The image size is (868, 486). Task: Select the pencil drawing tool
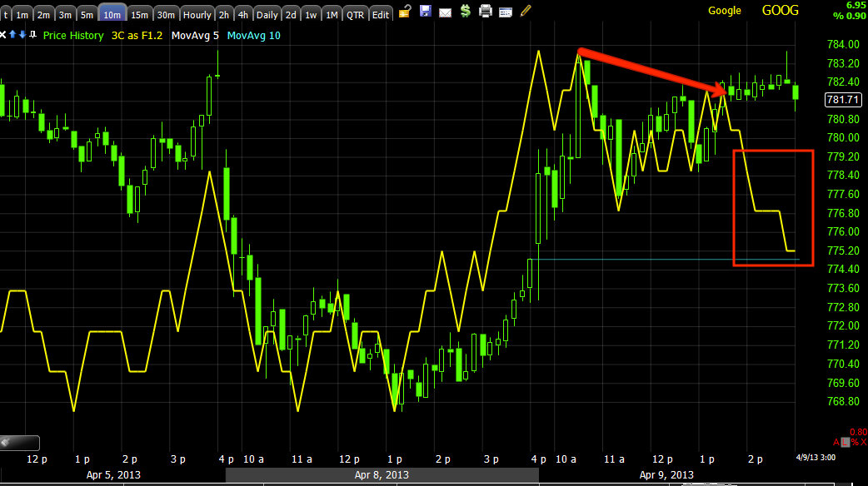[x=526, y=11]
